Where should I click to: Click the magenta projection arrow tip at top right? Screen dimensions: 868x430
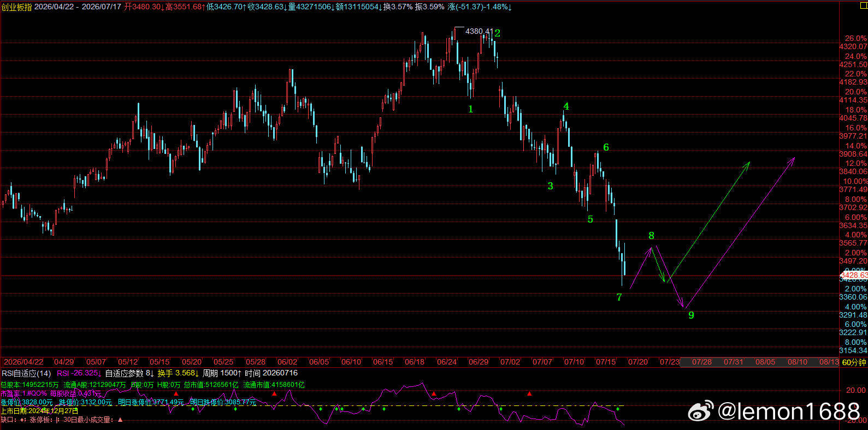pyautogui.click(x=793, y=159)
